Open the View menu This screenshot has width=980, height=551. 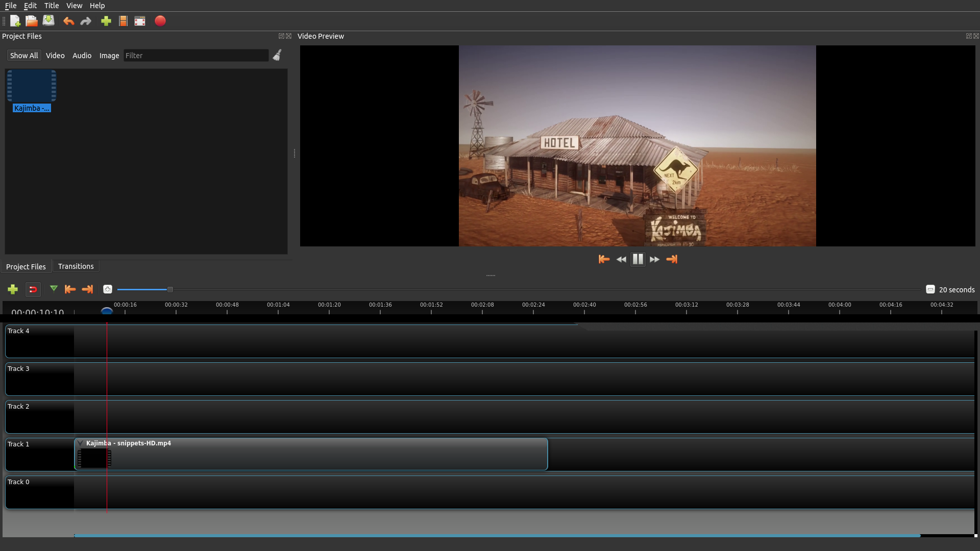[75, 6]
